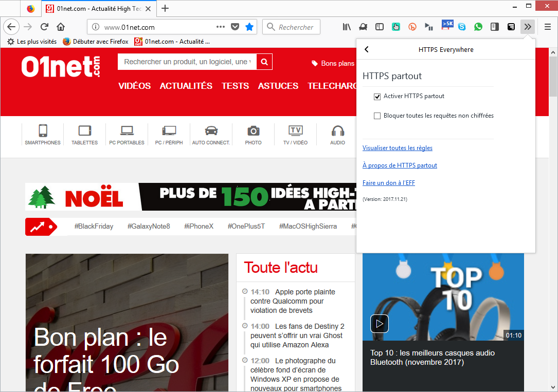The width and height of the screenshot is (558, 392).
Task: Open a new tab
Action: point(165,9)
